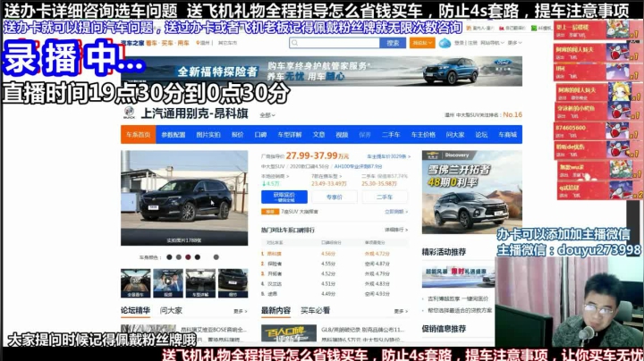Choose the first black body color swatch
644x361 pixels.
169,257
